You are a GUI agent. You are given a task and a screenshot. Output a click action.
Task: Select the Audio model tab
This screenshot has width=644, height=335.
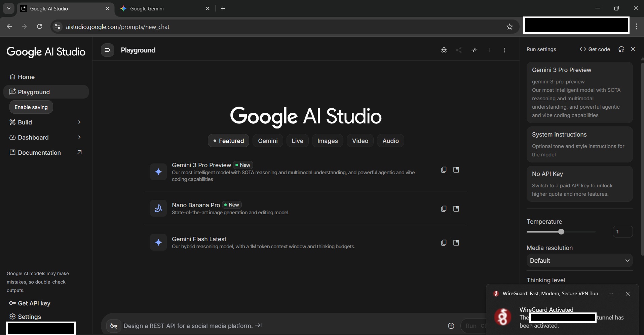click(x=390, y=141)
